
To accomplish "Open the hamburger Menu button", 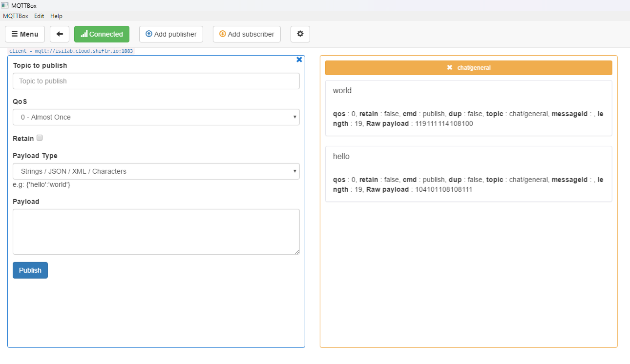I will (25, 34).
